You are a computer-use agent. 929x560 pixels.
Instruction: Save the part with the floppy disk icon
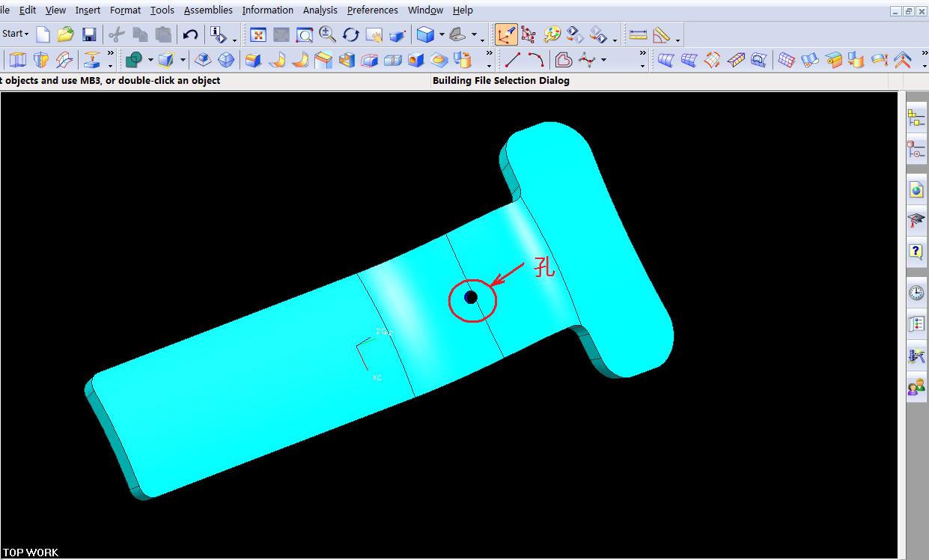(x=89, y=34)
